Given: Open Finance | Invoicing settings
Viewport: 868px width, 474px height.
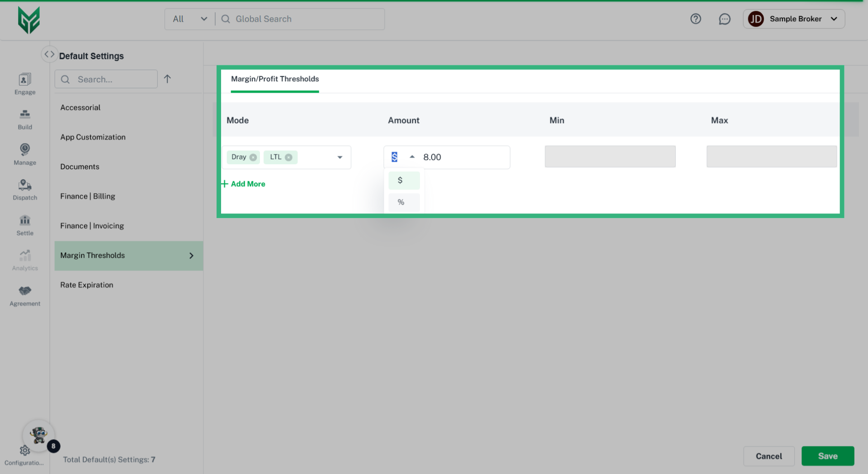Looking at the screenshot, I should click(92, 226).
